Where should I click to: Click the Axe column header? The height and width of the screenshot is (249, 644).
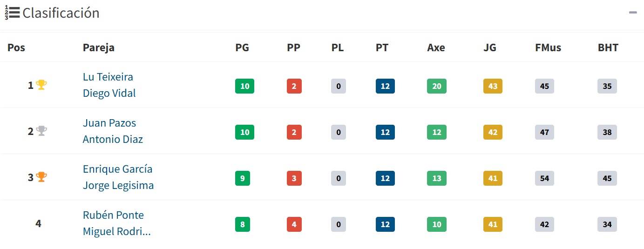click(436, 47)
